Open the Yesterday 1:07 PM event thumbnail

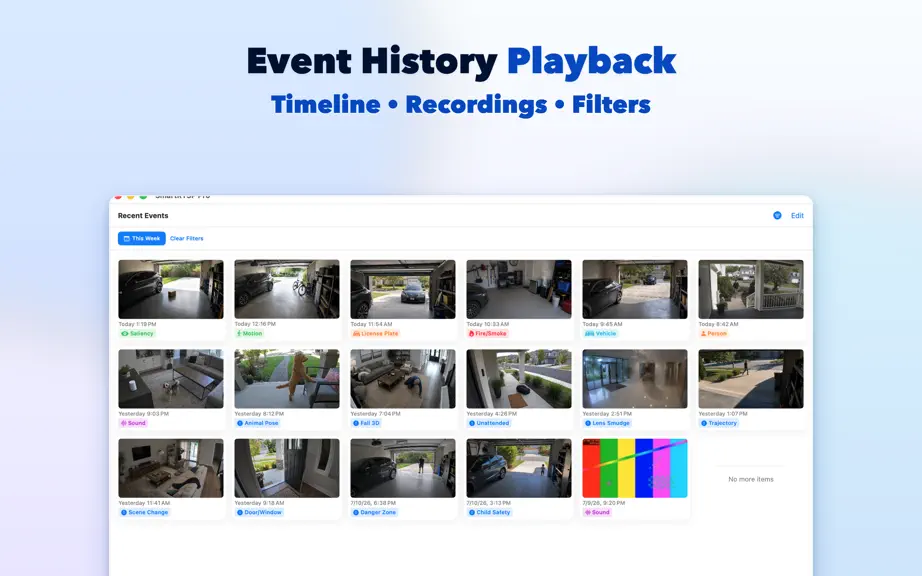pyautogui.click(x=751, y=379)
